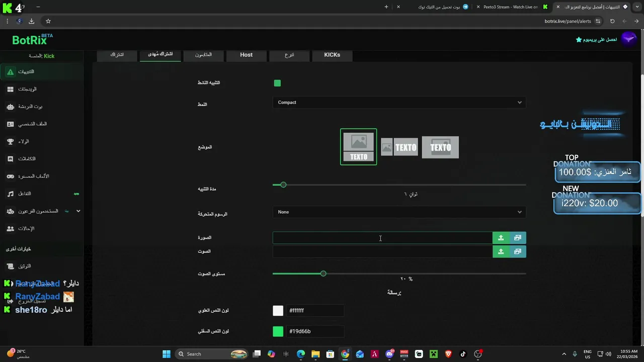Viewport: 644px width, 362px height.
Task: Open Minecraft creeper icon in taskbar
Action: point(434,354)
